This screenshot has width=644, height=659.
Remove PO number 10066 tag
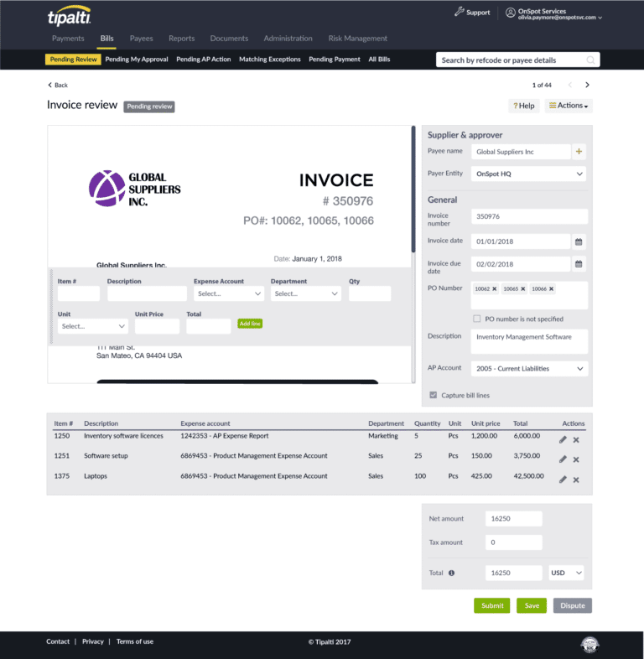coord(551,288)
